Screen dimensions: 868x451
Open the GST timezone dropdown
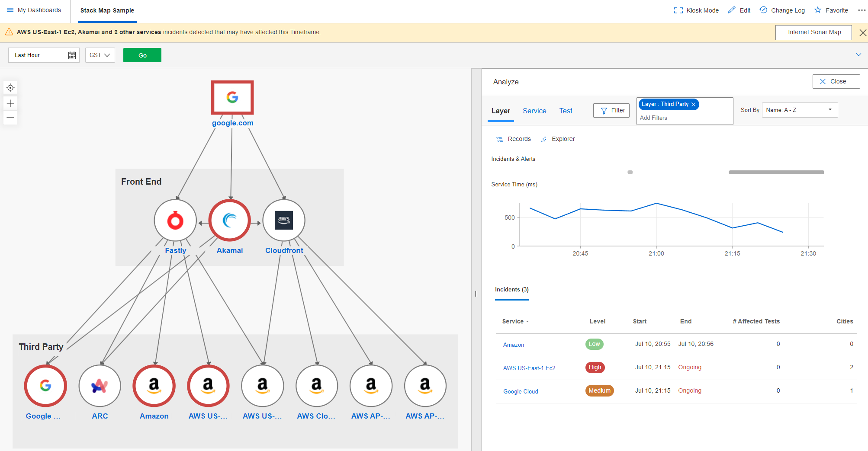click(100, 55)
